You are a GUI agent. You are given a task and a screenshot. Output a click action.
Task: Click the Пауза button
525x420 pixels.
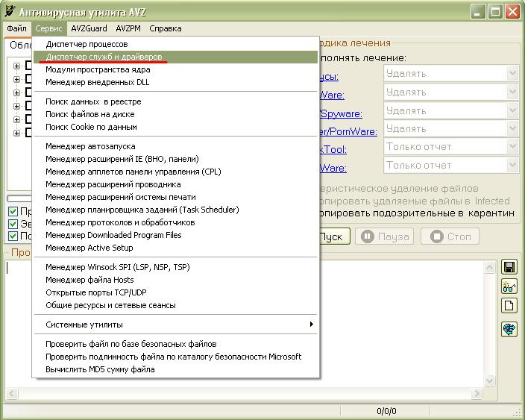click(384, 236)
